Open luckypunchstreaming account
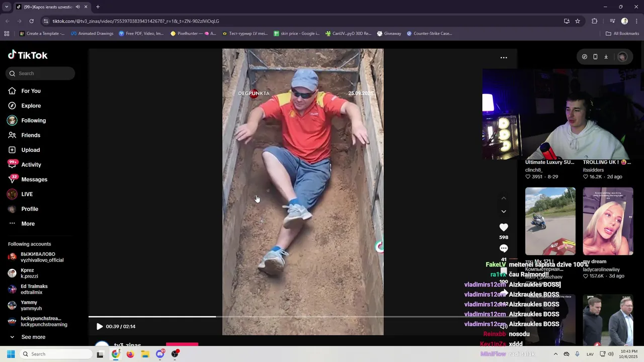Image resolution: width=644 pixels, height=362 pixels. tap(38, 321)
